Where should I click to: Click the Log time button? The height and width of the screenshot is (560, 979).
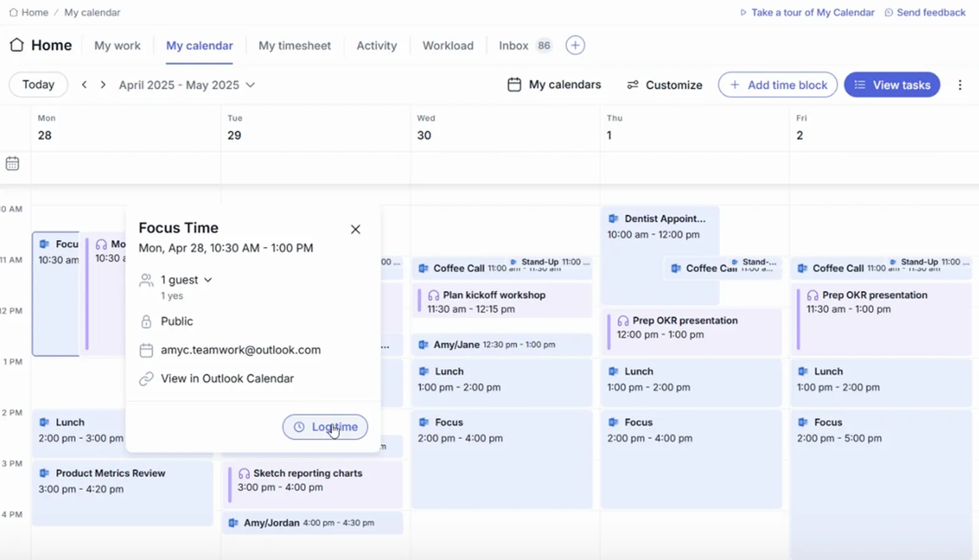pos(325,427)
